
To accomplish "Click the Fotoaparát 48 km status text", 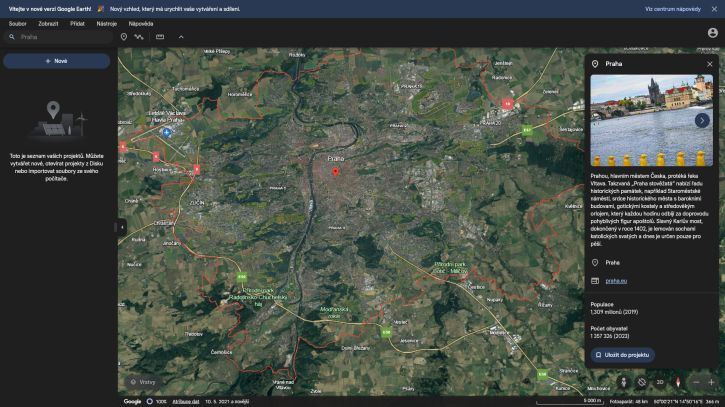I will (628, 401).
